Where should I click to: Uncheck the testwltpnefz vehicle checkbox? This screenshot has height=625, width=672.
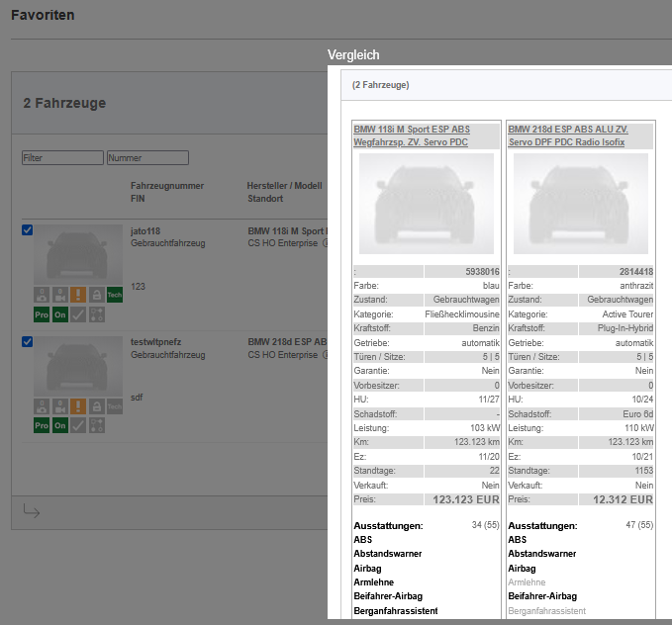pos(28,342)
